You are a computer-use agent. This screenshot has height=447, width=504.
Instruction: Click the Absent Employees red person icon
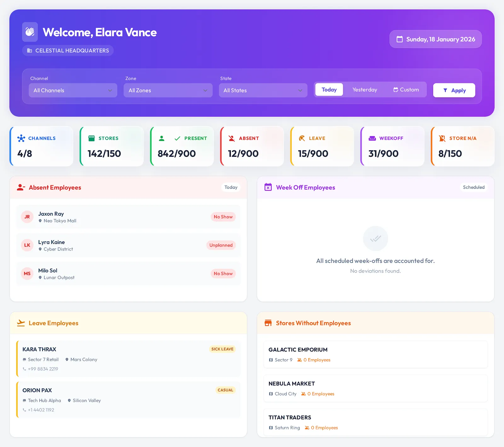click(20, 187)
